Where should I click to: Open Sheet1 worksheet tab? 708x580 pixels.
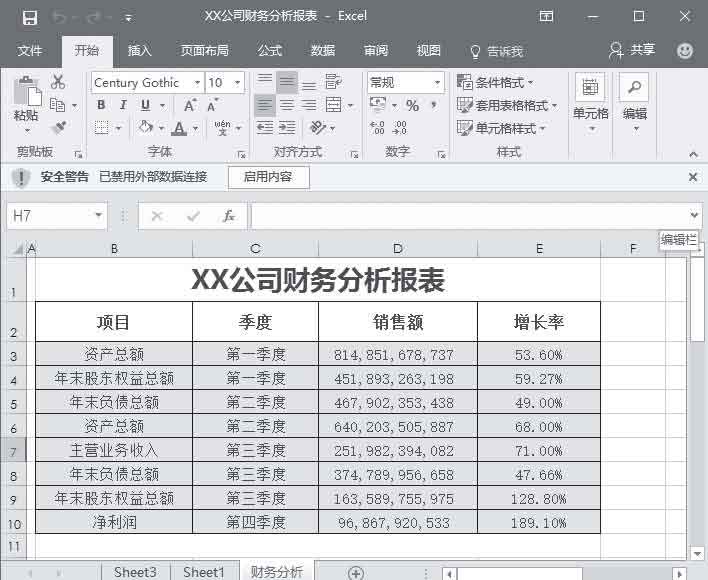(x=204, y=572)
